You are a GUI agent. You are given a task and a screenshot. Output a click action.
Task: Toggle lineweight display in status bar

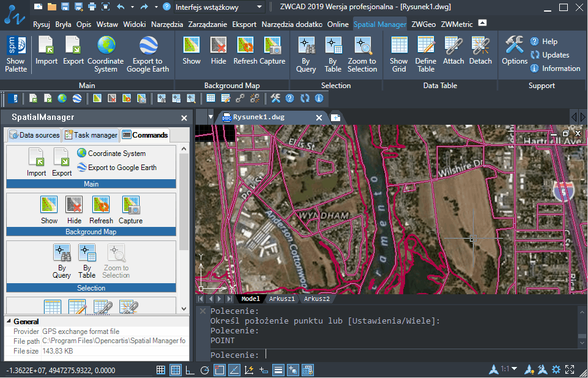278,370
